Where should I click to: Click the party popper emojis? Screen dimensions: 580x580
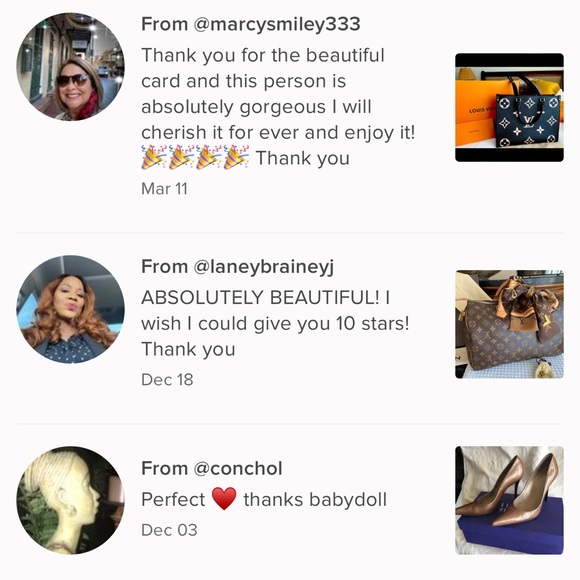pyautogui.click(x=195, y=158)
